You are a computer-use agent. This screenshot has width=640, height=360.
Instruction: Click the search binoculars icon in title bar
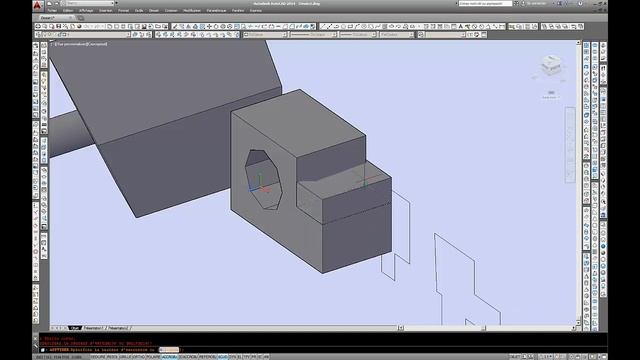click(x=516, y=3)
